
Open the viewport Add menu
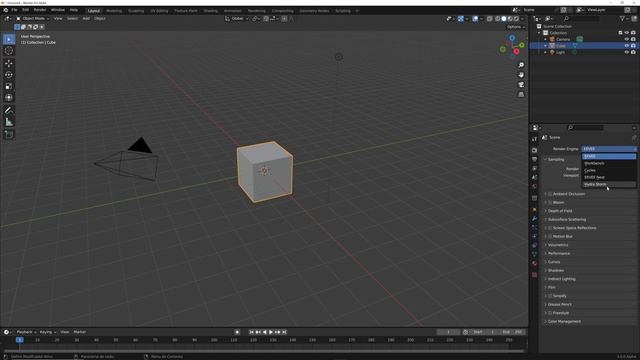coord(86,18)
